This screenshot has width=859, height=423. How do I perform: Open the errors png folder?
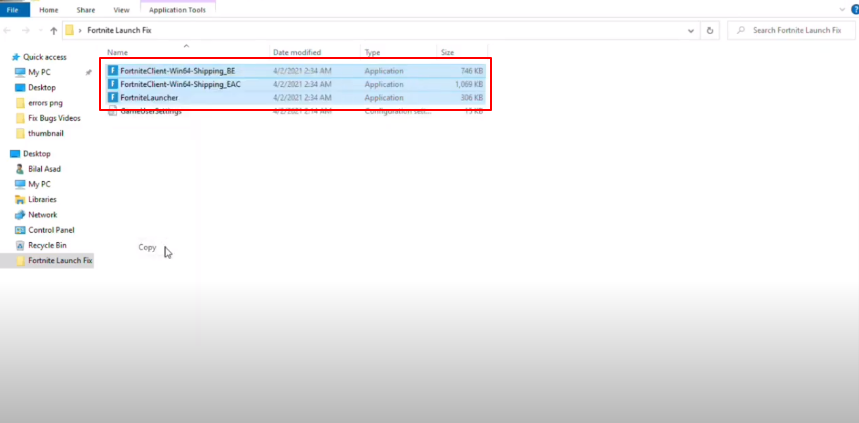click(x=45, y=103)
